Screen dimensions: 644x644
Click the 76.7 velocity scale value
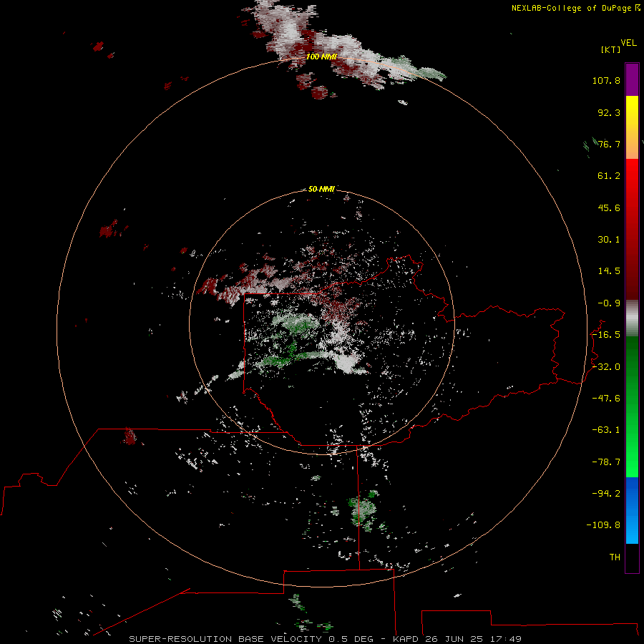coord(609,144)
